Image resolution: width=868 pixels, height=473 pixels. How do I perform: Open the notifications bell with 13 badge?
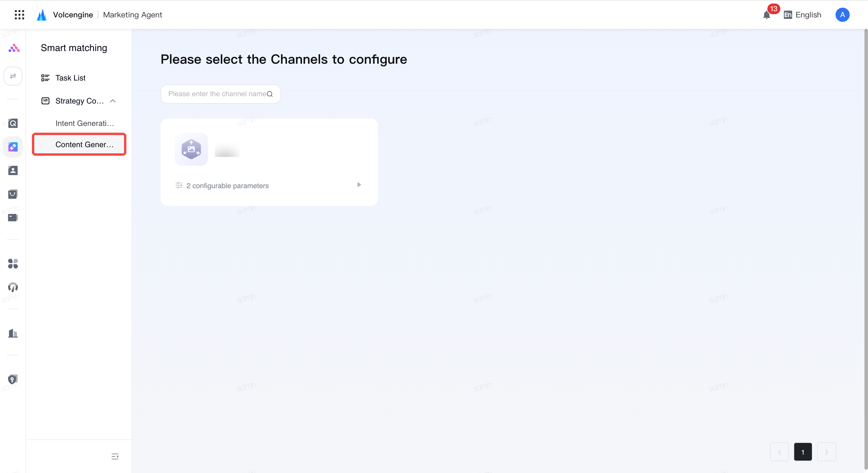766,15
